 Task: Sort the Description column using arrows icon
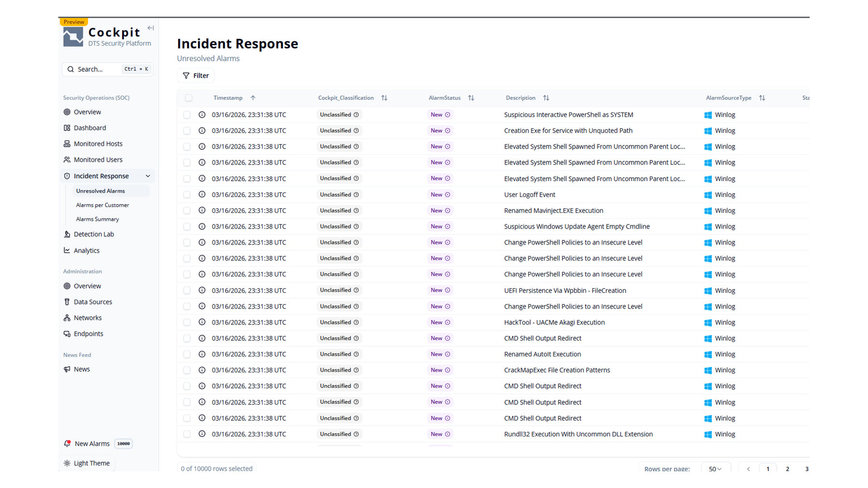(x=546, y=98)
